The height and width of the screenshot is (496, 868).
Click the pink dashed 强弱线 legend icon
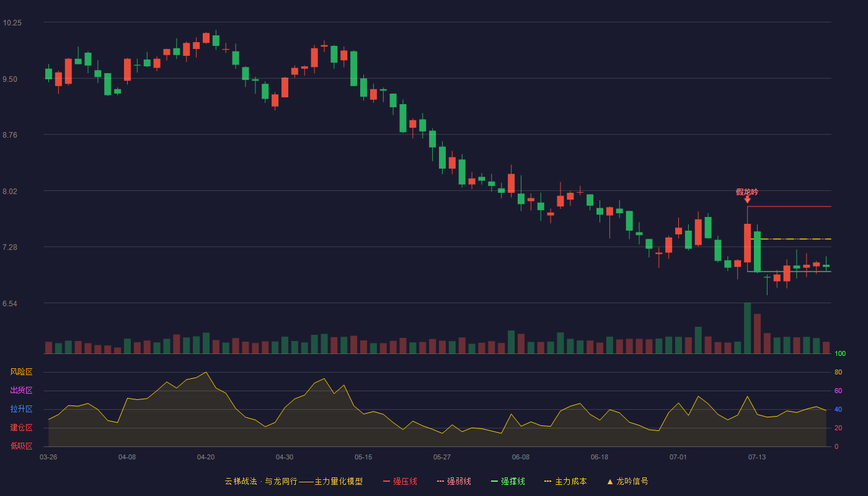point(440,482)
